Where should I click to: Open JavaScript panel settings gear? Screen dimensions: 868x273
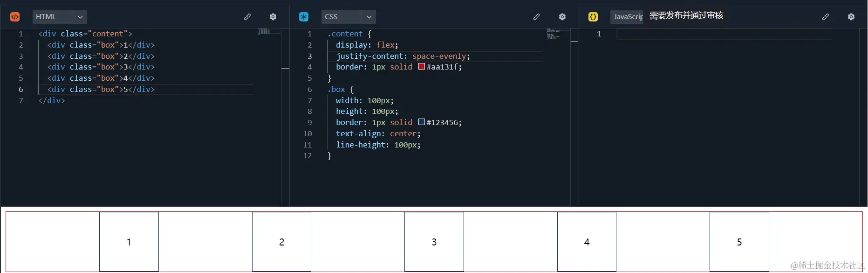pos(851,17)
